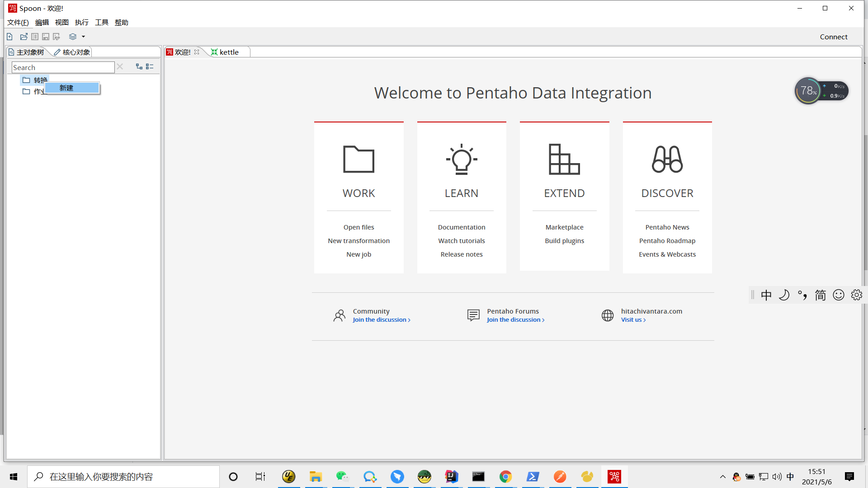
Task: Click the tree Search input field
Action: click(63, 67)
